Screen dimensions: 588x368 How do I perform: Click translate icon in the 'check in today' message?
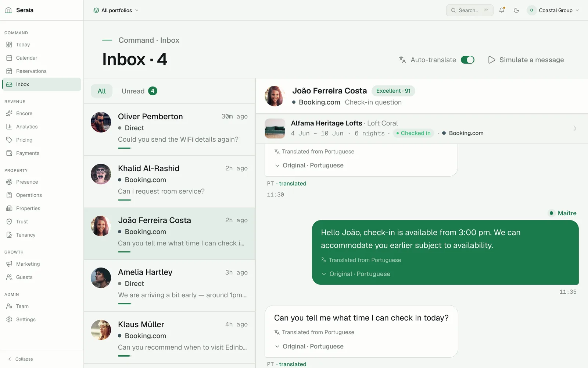(277, 332)
